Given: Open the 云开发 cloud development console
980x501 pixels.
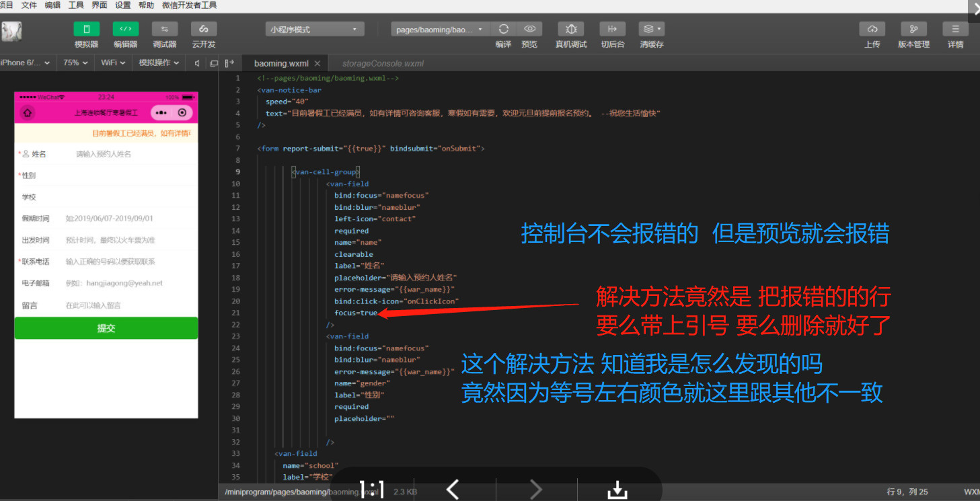Looking at the screenshot, I should click(204, 29).
